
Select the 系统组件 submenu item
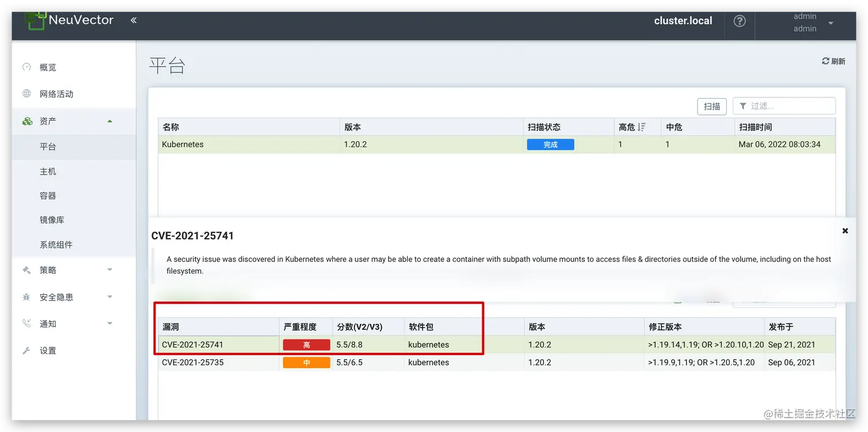(x=56, y=245)
